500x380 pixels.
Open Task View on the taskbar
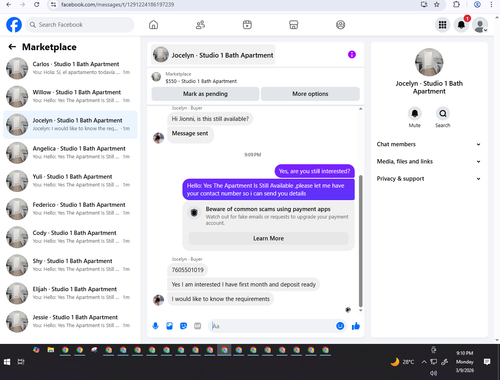pyautogui.click(x=21, y=362)
